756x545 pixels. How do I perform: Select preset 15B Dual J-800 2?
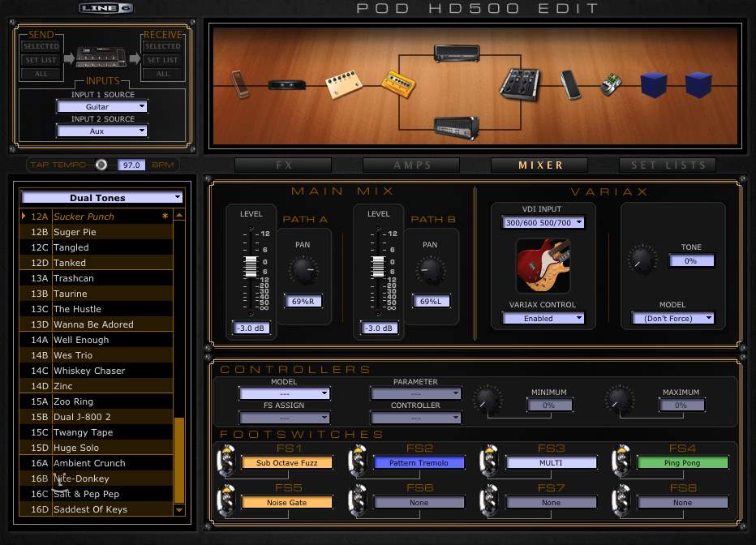click(96, 417)
